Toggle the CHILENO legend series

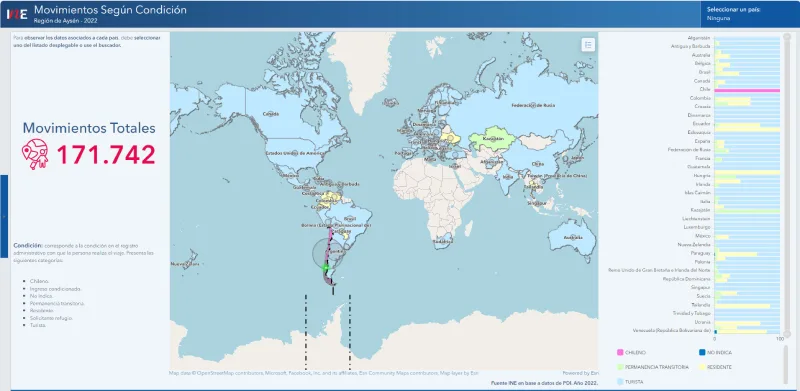click(x=632, y=352)
